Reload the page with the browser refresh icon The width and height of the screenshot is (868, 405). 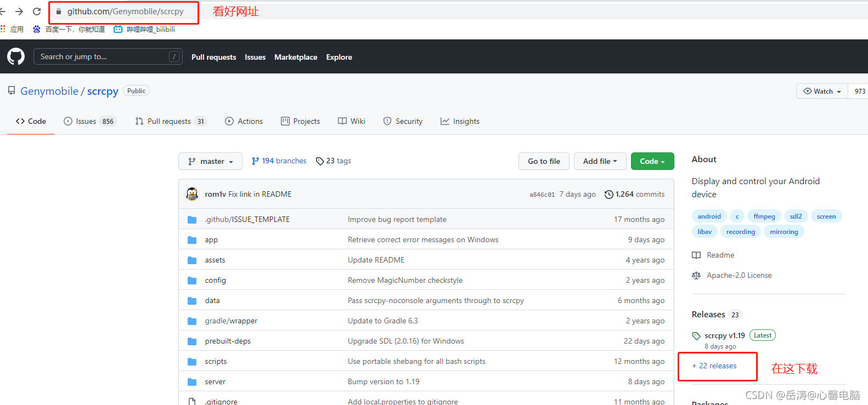click(x=37, y=12)
